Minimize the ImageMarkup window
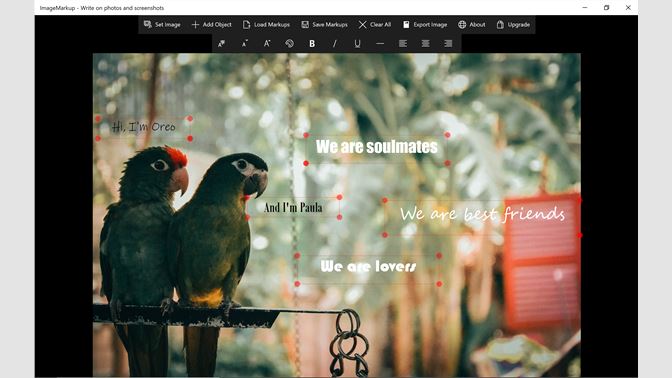The width and height of the screenshot is (672, 378). point(585,8)
